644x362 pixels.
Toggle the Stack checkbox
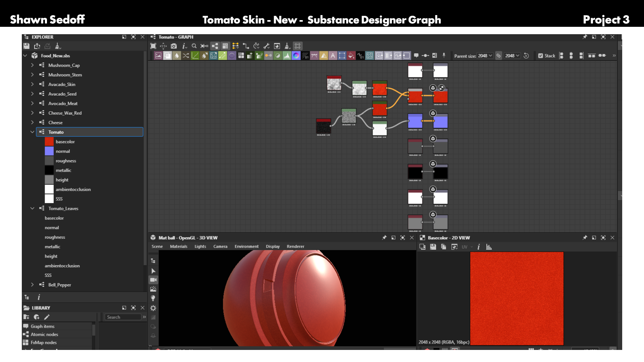[x=540, y=56]
